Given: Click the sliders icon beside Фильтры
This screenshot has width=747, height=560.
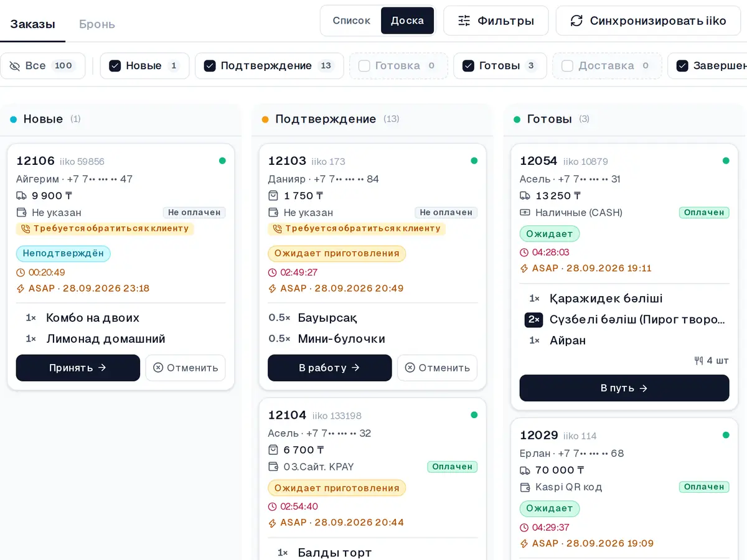Looking at the screenshot, I should [464, 21].
